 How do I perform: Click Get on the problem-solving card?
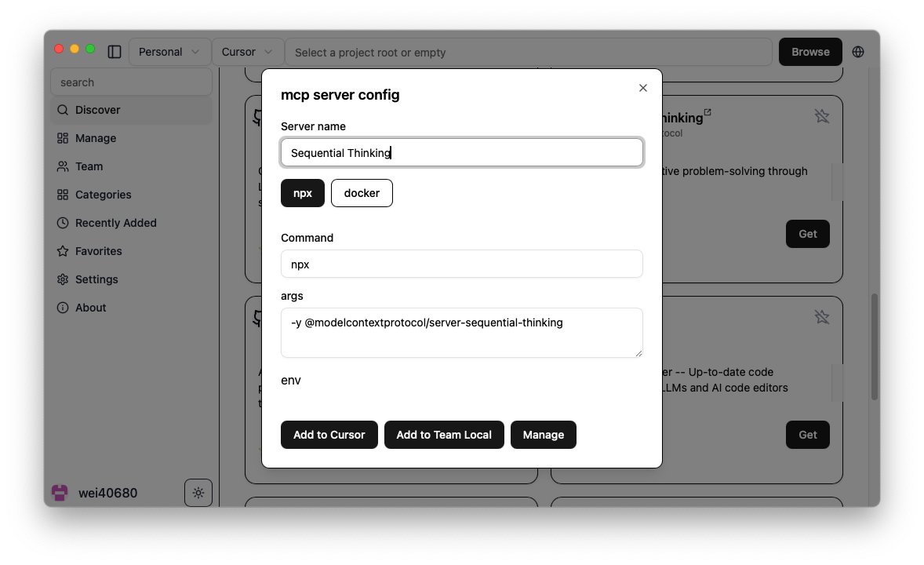[x=807, y=234]
